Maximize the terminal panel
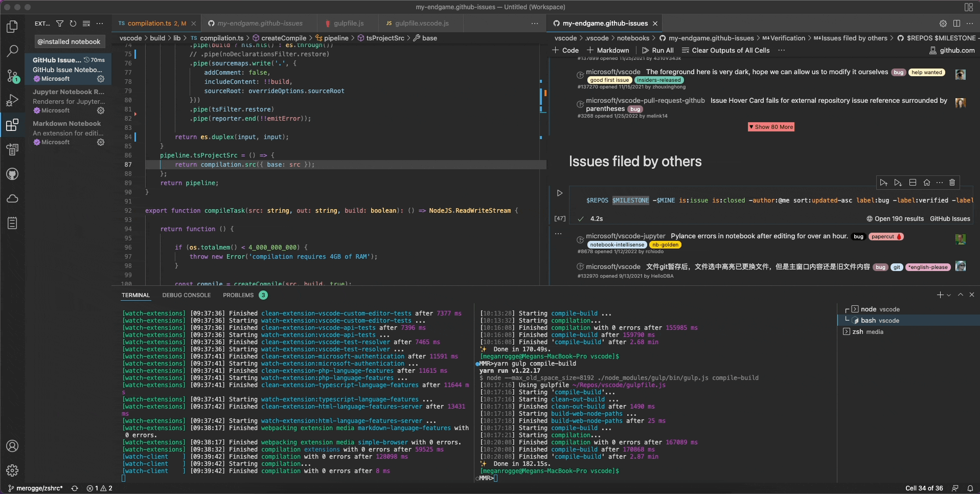Screen dimensions: 980x494 (x=961, y=295)
